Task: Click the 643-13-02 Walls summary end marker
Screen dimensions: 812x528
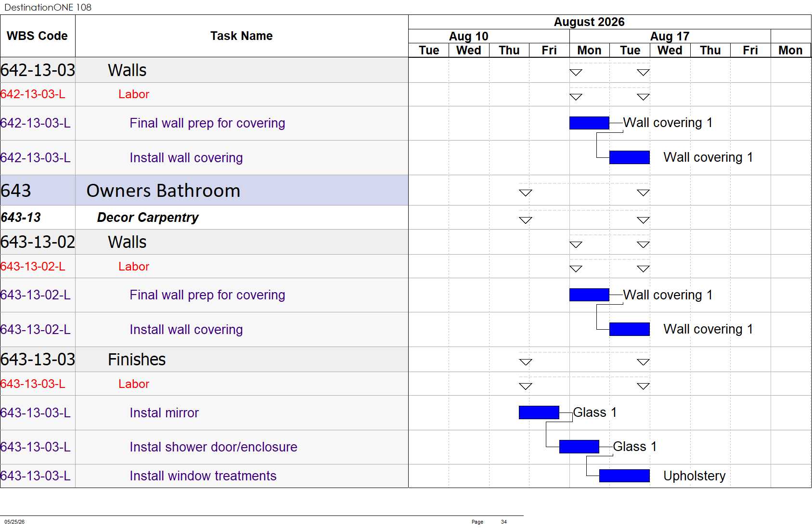Action: pos(643,245)
